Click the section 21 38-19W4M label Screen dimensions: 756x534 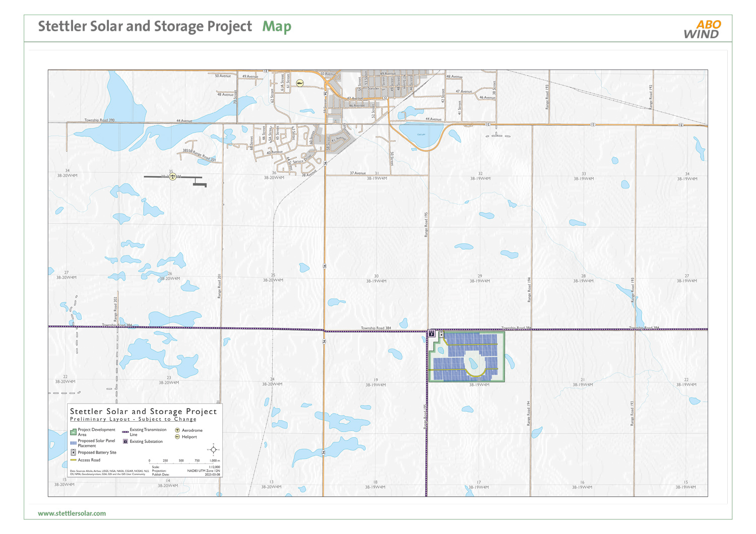point(583,382)
